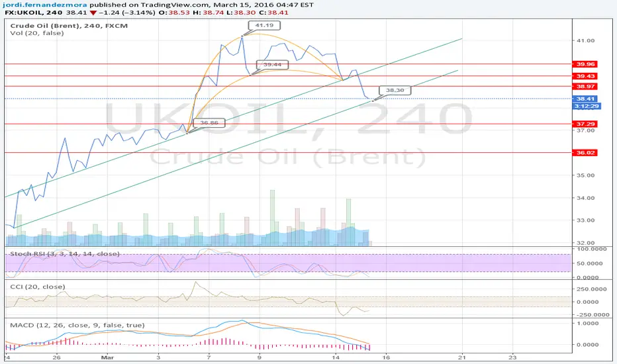Click the 14 date axis label
Screen dimensions: 617x364
tap(335, 357)
